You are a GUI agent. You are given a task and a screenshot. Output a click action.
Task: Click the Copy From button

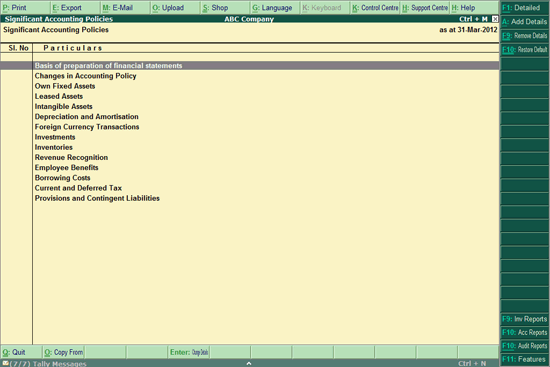click(63, 352)
